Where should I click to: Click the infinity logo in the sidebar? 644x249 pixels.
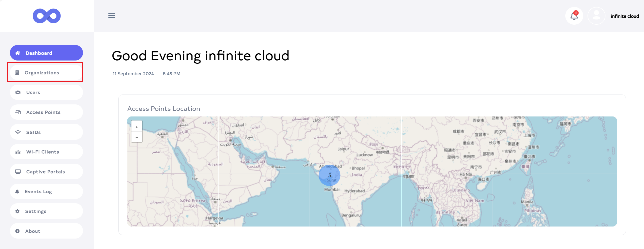tap(47, 16)
